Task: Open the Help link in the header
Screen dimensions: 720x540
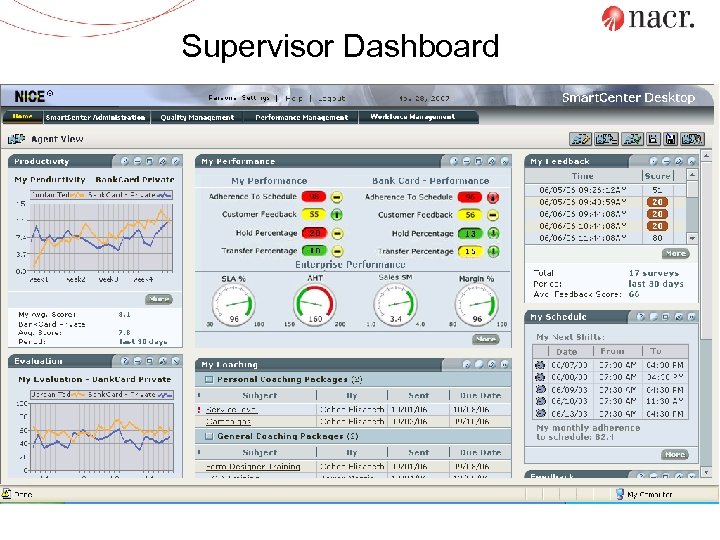Action: (294, 98)
